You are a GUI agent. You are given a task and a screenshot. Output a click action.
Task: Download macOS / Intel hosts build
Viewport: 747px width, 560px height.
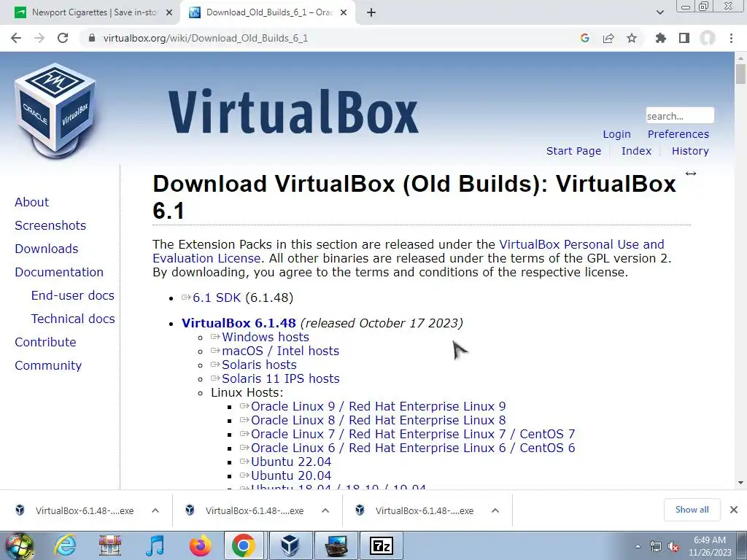pyautogui.click(x=280, y=351)
